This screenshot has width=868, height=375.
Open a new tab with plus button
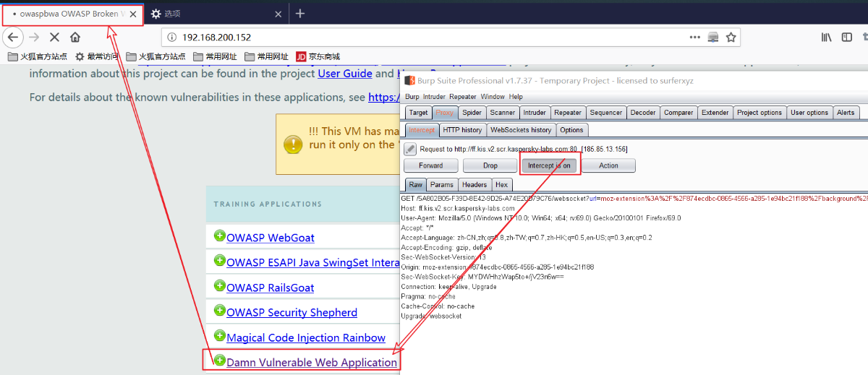300,13
